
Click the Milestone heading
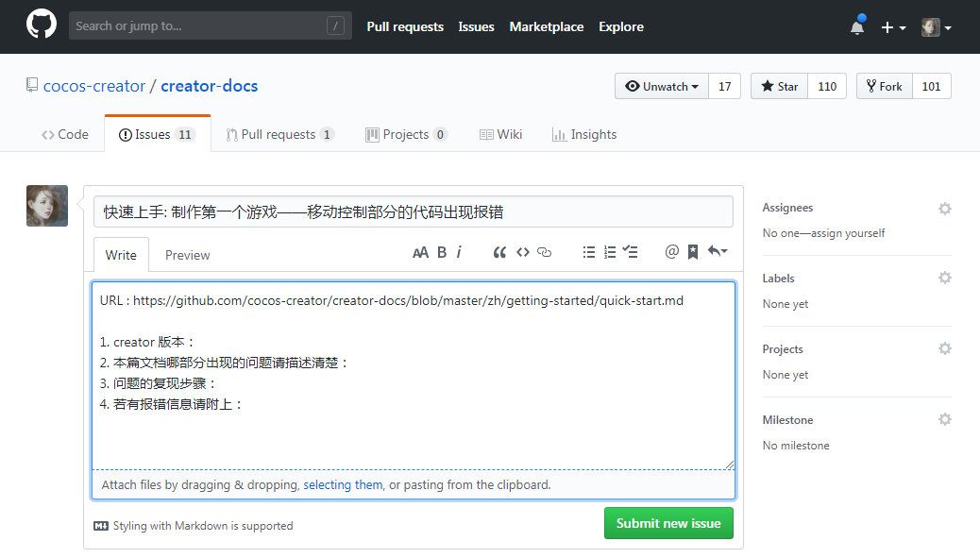click(787, 420)
